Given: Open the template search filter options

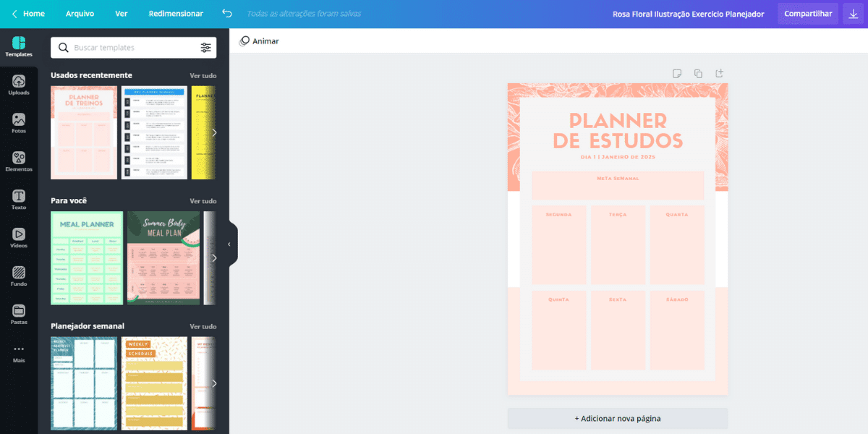Looking at the screenshot, I should 206,48.
